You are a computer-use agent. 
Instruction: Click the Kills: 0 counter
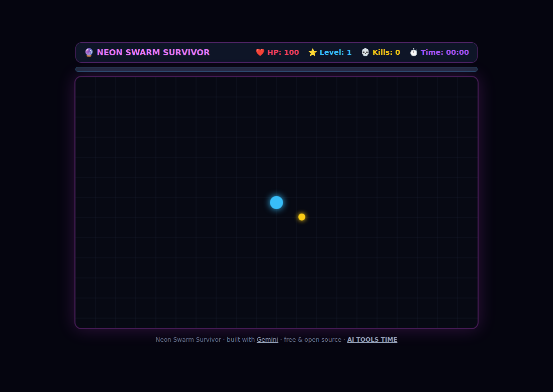click(x=386, y=53)
